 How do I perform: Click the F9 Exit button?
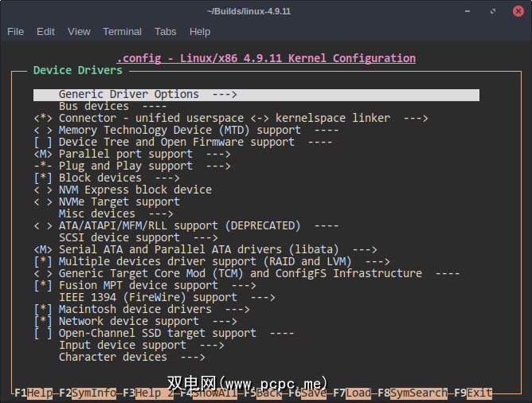473,393
